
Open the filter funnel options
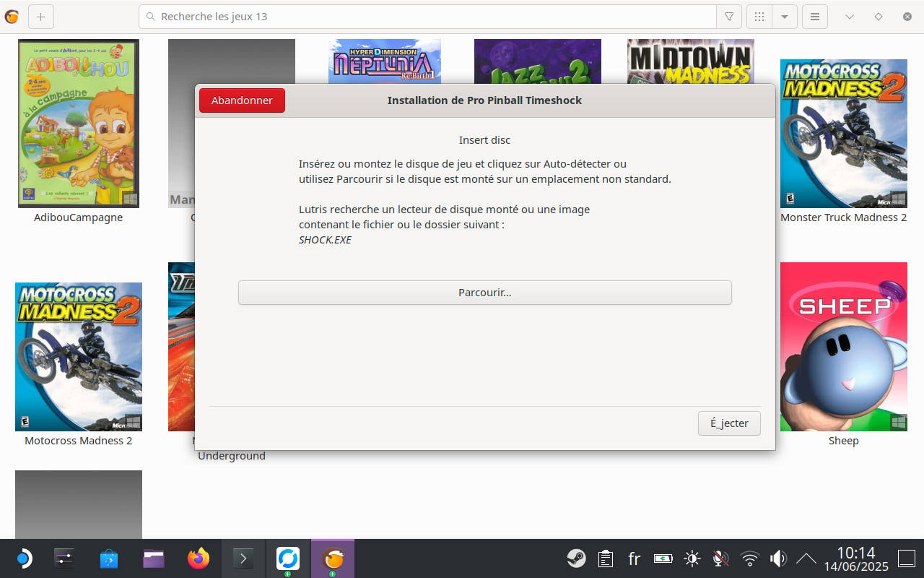pos(729,16)
